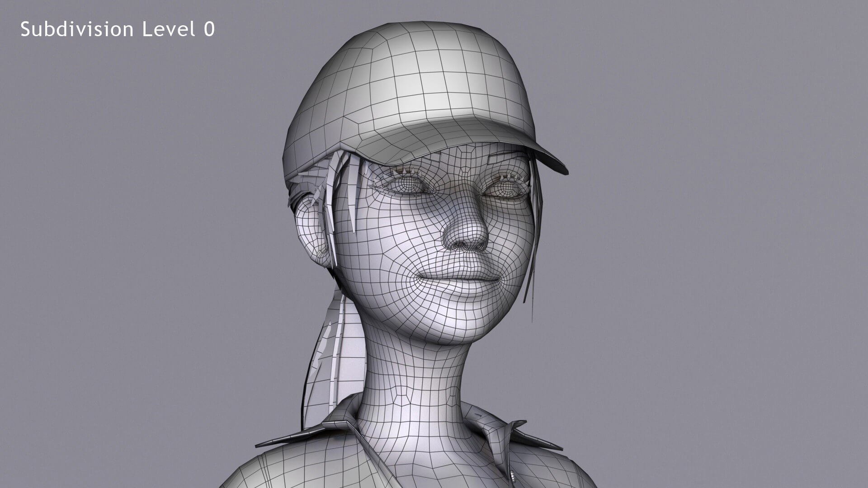Screen dimensions: 868x488
Task: Click the Subdivision Level 0 label
Action: (x=118, y=29)
